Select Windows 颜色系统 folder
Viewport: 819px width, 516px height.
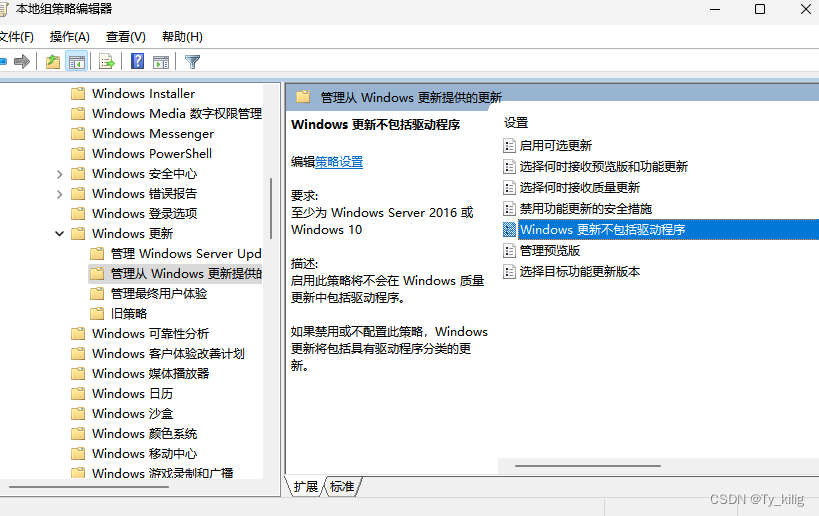coord(144,433)
